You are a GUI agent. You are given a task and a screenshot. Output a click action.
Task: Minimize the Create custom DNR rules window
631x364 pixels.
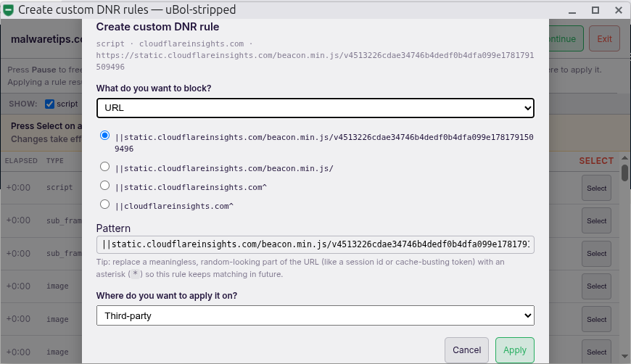pos(572,10)
